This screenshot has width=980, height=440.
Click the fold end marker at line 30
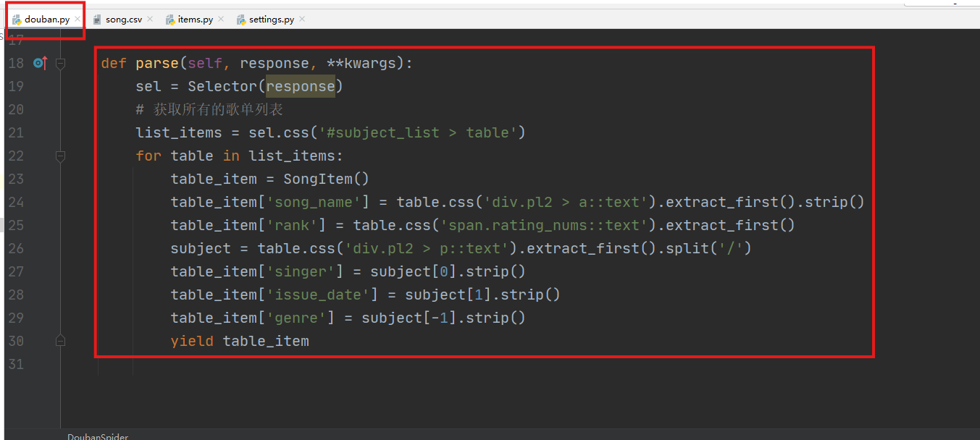[61, 340]
